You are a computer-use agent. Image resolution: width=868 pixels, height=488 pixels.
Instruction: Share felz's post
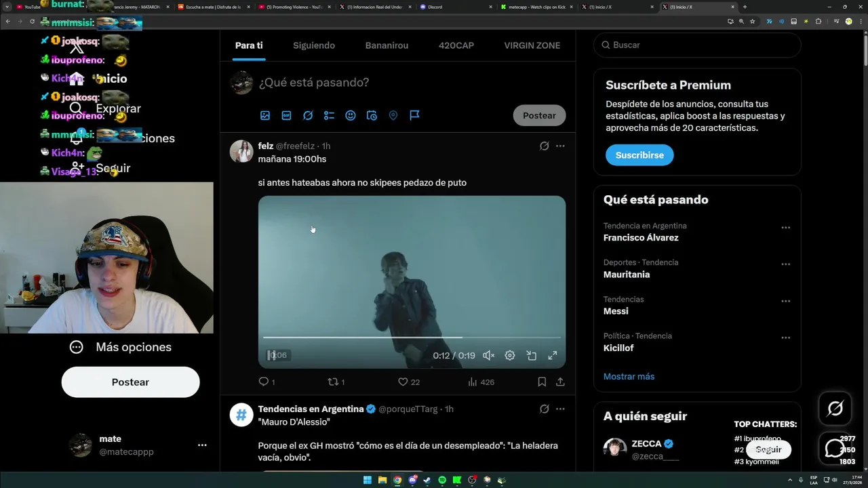560,382
